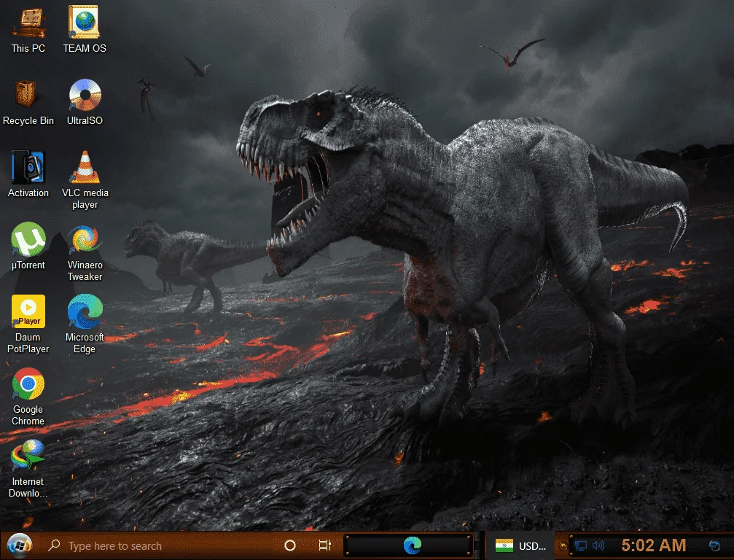Viewport: 734px width, 560px height.
Task: Click the network icon in the system tray
Action: click(580, 545)
